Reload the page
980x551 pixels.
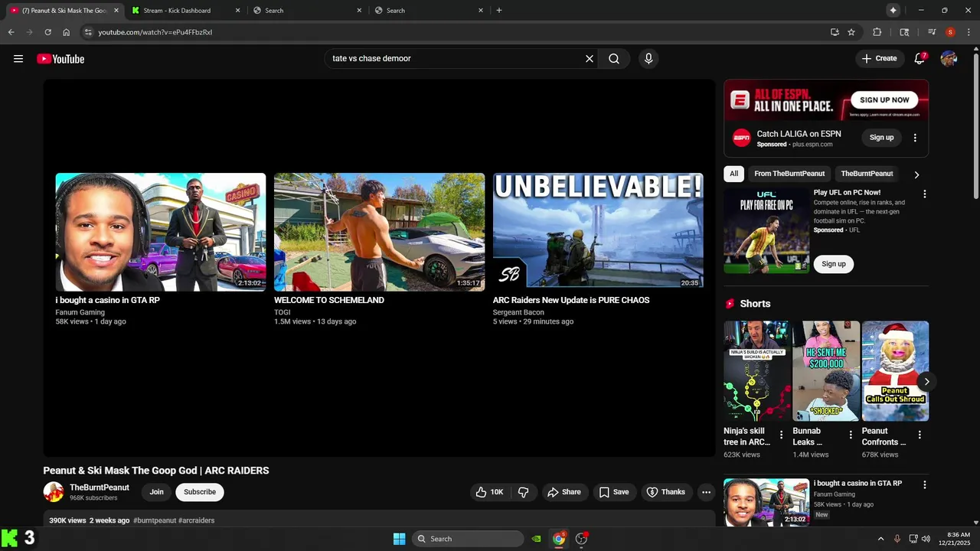click(x=47, y=32)
